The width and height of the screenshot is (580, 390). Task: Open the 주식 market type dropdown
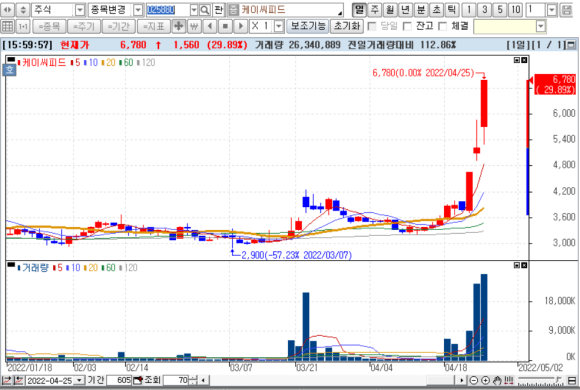tap(80, 10)
